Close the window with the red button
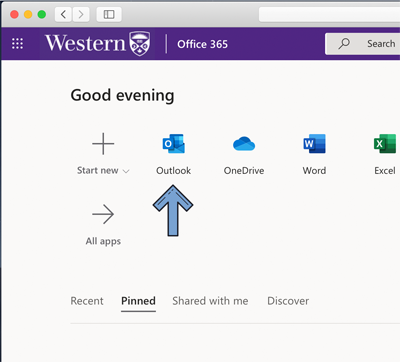 [14, 14]
